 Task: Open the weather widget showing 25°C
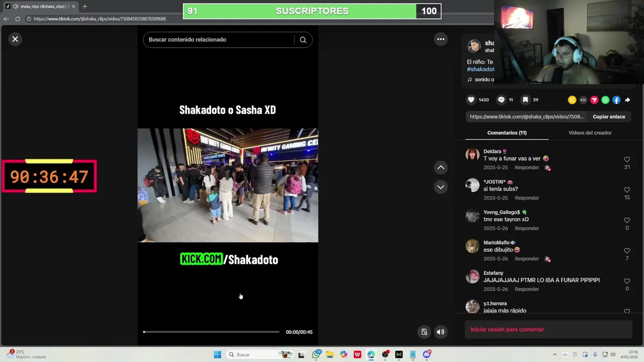coord(26,354)
